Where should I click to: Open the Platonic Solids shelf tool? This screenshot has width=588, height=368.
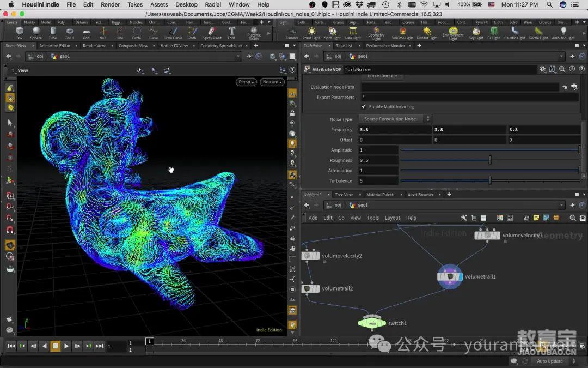254,33
